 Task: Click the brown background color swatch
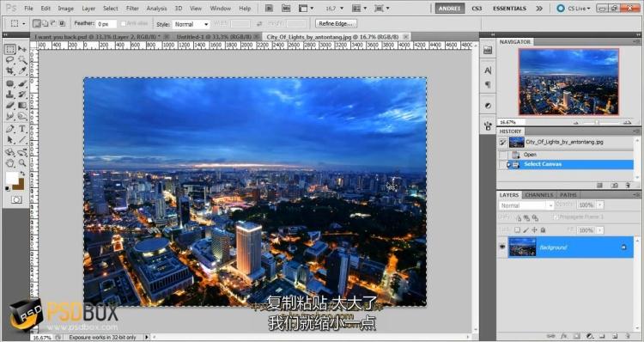pos(19,185)
